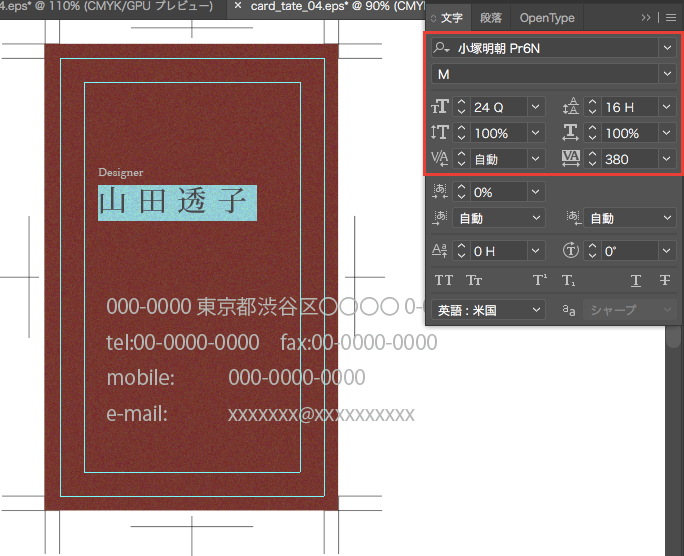Click the tracking value field showing 380
684x556 pixels.
pyautogui.click(x=627, y=158)
